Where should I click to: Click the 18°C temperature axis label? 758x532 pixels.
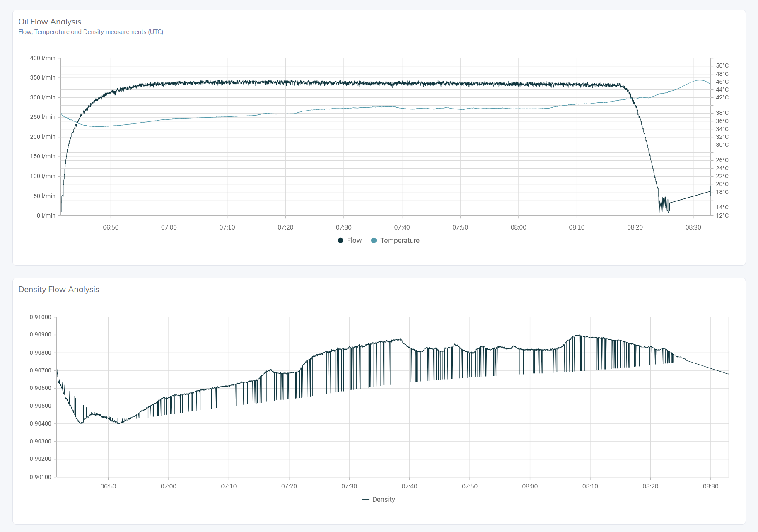click(722, 192)
